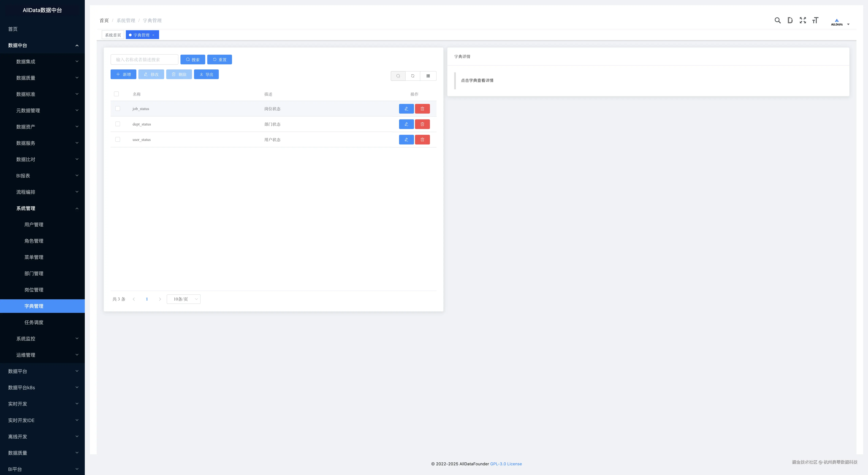
Task: Delete the user_status dictionary row
Action: pos(422,140)
